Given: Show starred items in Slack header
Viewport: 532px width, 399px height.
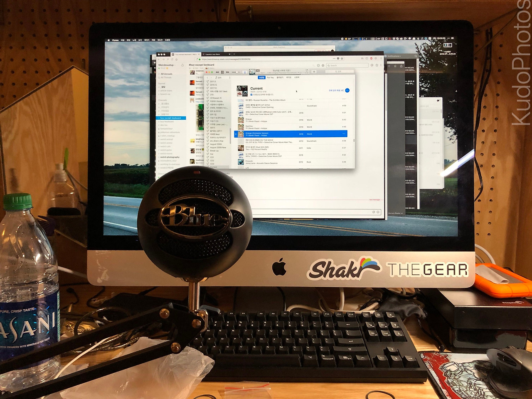Looking at the screenshot, I should [377, 65].
